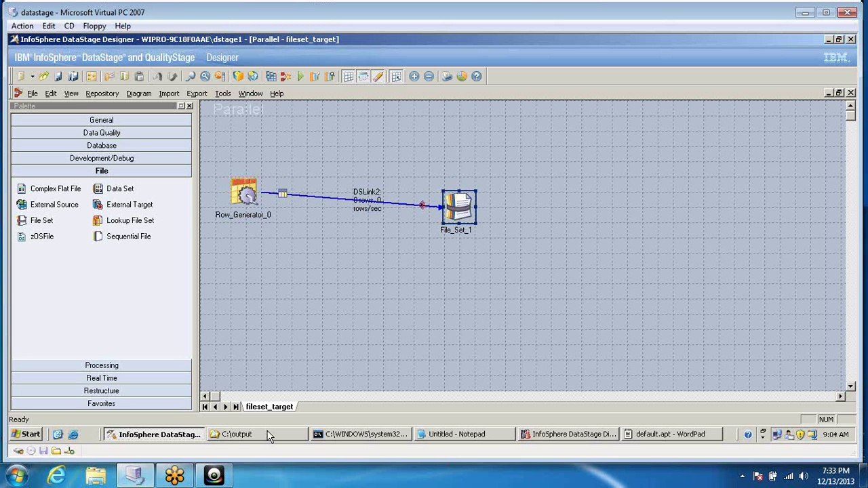Open the New job dropdown arrow
Viewport: 868px width, 488px height.
[x=32, y=77]
